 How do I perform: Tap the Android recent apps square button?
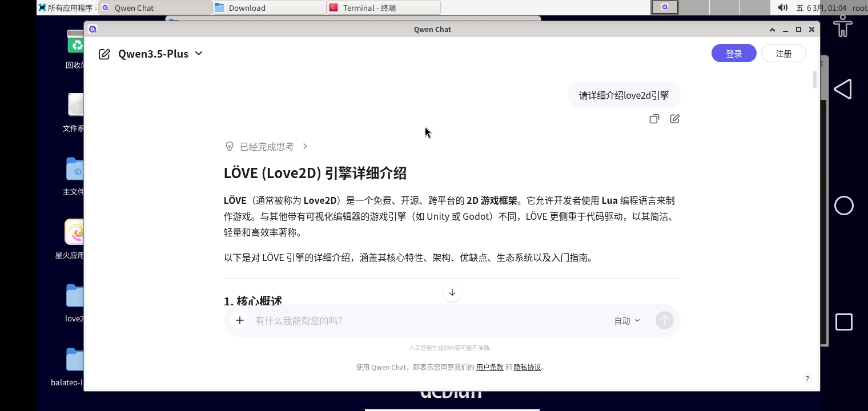(x=844, y=322)
